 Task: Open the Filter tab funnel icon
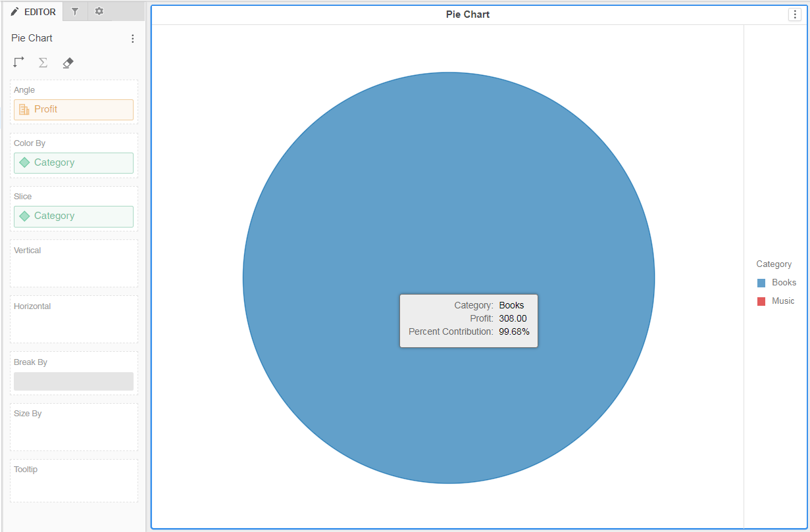point(75,11)
